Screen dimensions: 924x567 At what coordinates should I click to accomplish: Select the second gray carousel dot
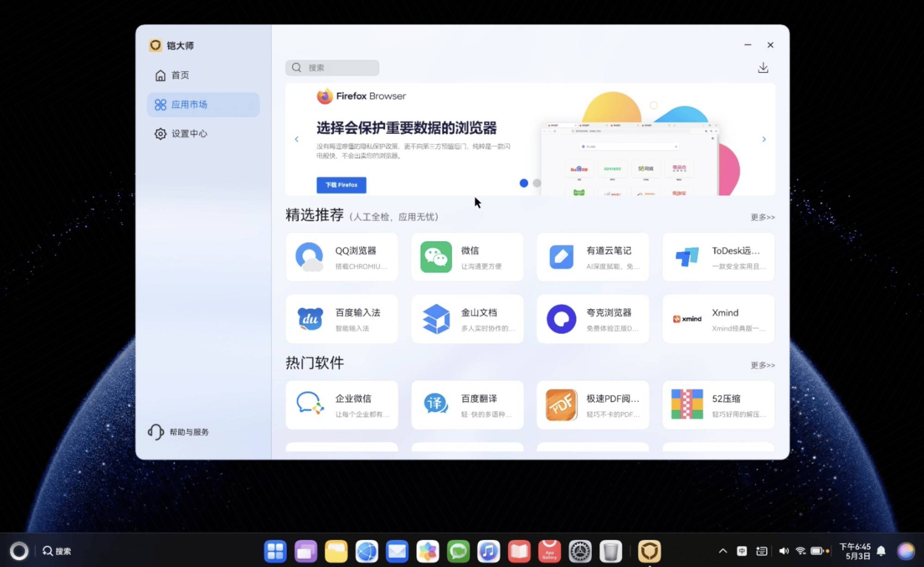(536, 183)
